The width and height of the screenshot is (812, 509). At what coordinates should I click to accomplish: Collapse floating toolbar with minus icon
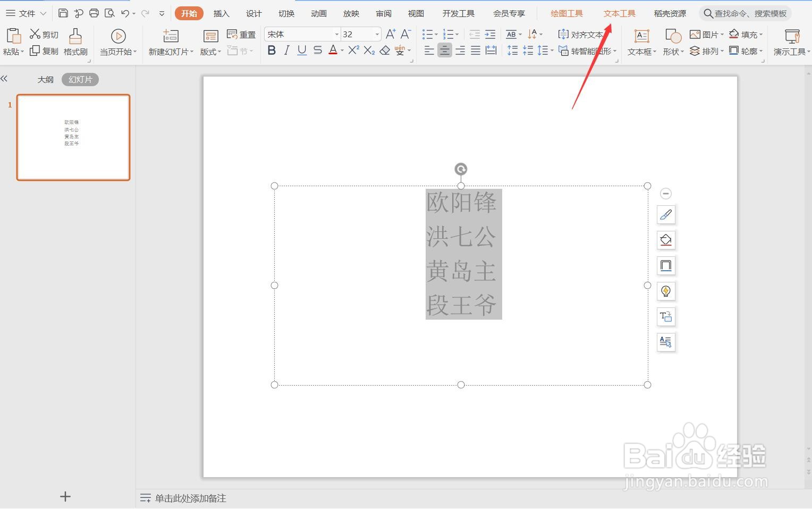[666, 194]
